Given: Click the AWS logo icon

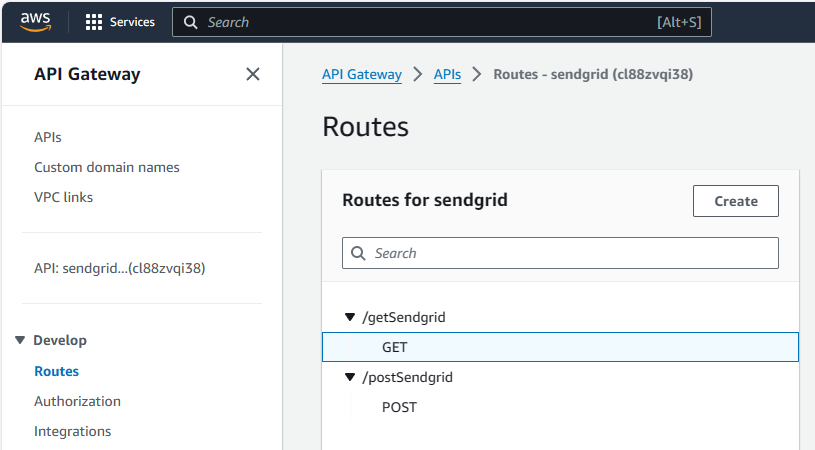Looking at the screenshot, I should [35, 22].
